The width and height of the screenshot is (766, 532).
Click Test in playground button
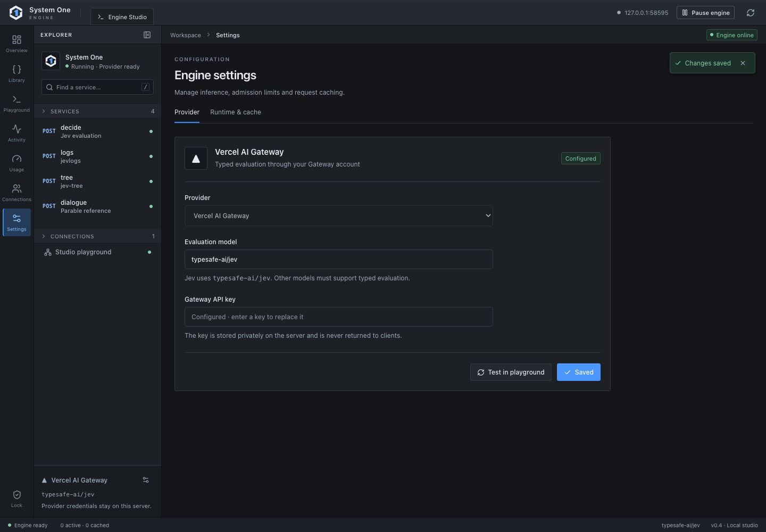point(511,372)
